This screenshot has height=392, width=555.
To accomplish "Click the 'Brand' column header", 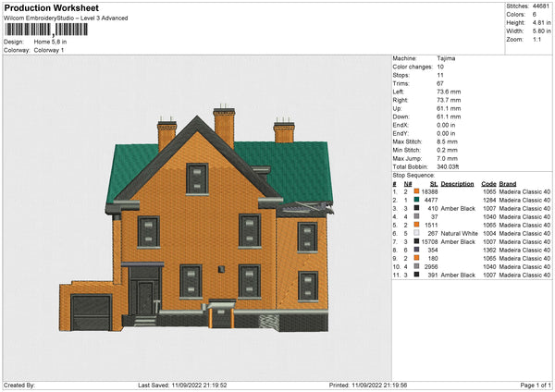I will 508,184.
